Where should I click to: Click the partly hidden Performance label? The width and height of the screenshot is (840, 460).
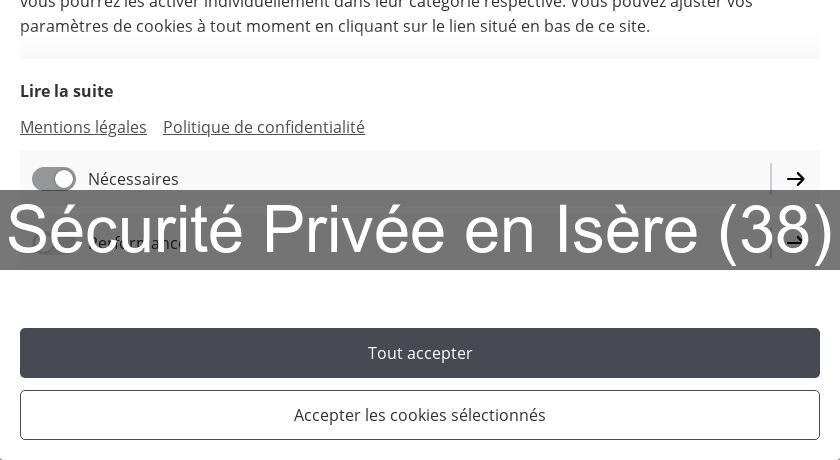(x=135, y=243)
